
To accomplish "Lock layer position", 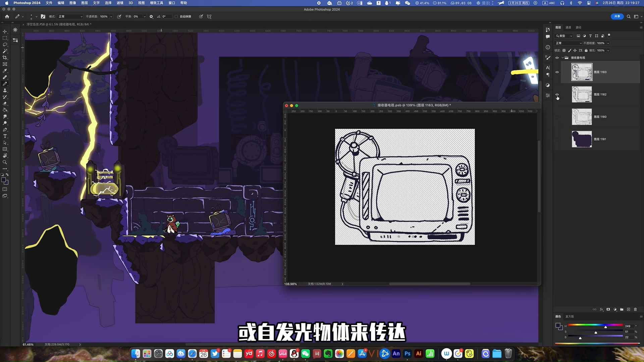I will [575, 51].
